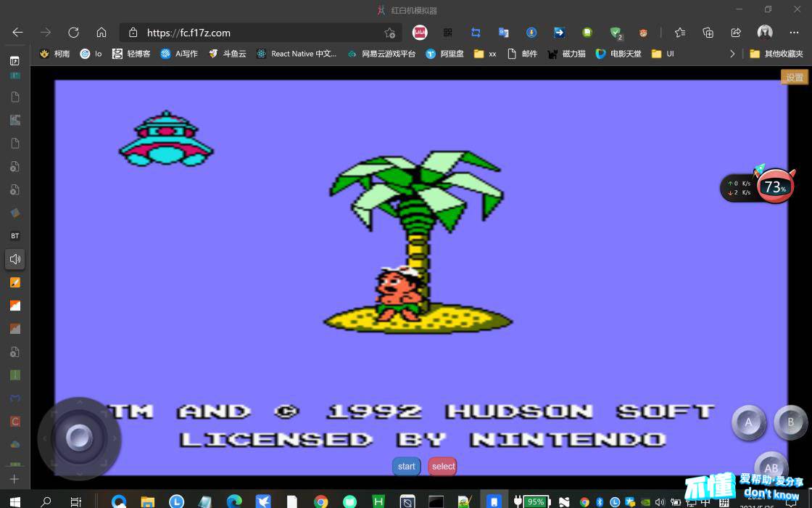Open browser Settings and more menu
Image resolution: width=812 pixels, height=508 pixels.
click(x=795, y=33)
